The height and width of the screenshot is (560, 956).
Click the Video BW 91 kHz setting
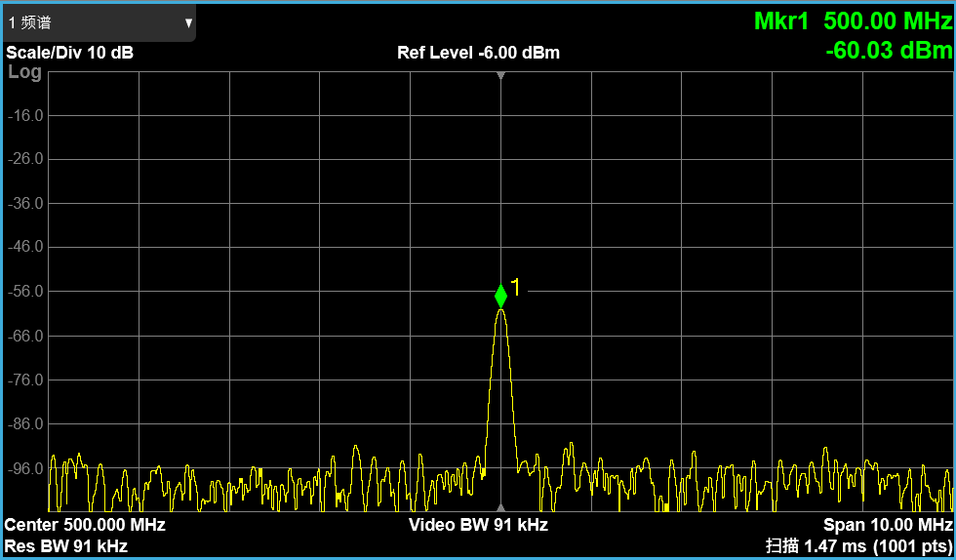(x=478, y=526)
